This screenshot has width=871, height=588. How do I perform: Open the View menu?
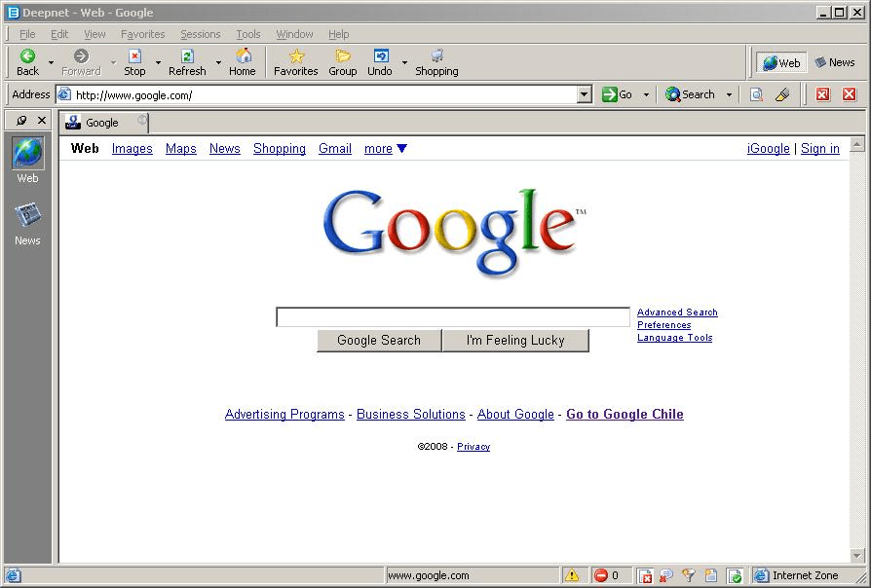(95, 34)
